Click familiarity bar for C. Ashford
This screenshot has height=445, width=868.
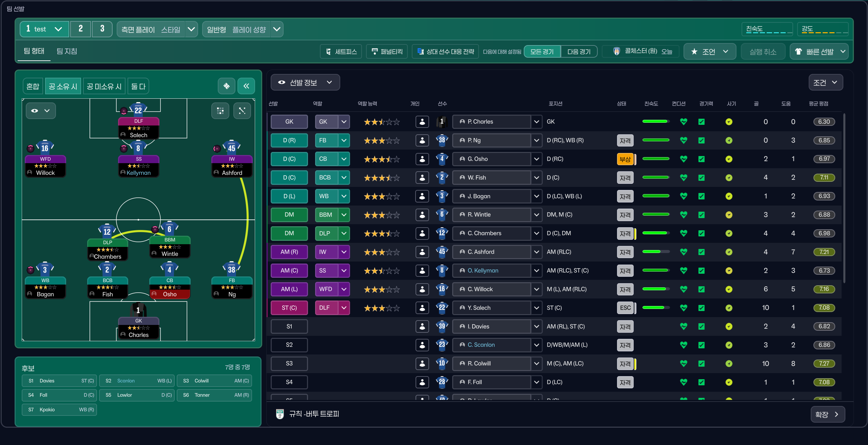point(655,252)
